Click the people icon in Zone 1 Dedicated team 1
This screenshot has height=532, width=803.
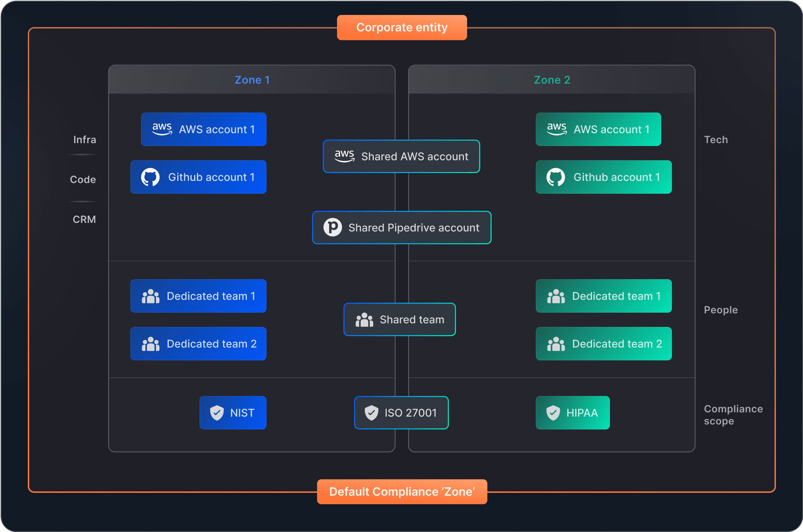coord(151,296)
